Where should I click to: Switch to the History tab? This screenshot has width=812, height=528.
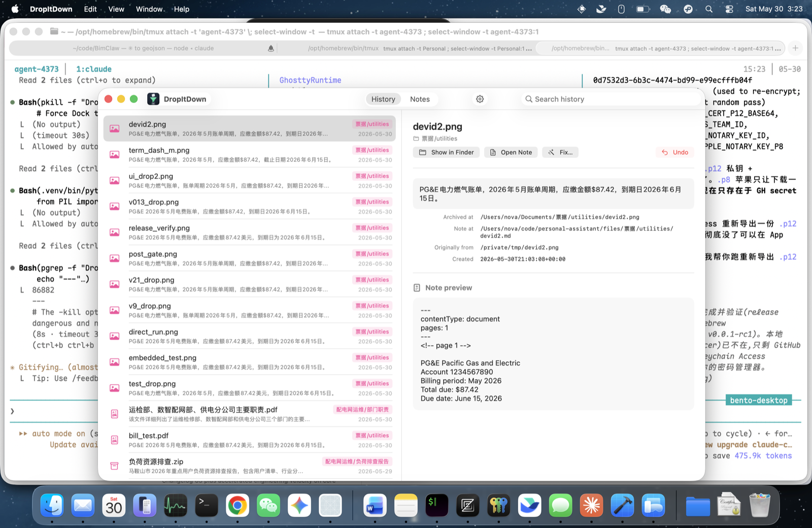(383, 99)
